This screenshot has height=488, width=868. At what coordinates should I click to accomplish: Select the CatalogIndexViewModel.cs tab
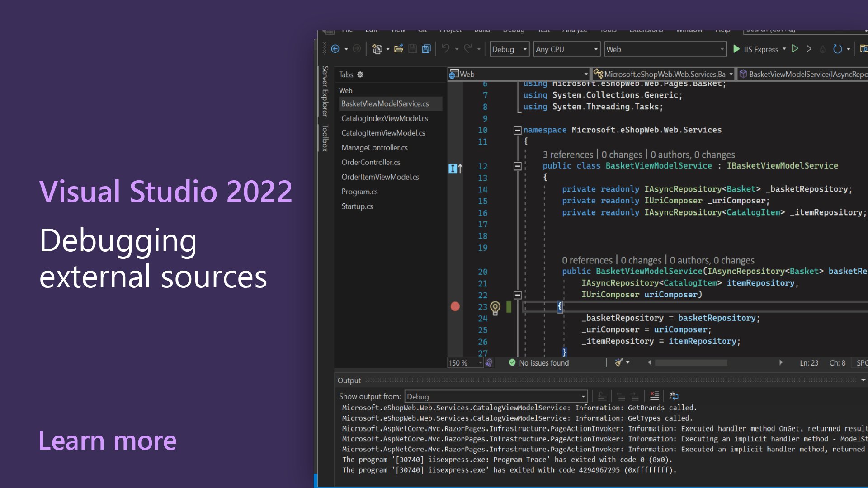[385, 118]
